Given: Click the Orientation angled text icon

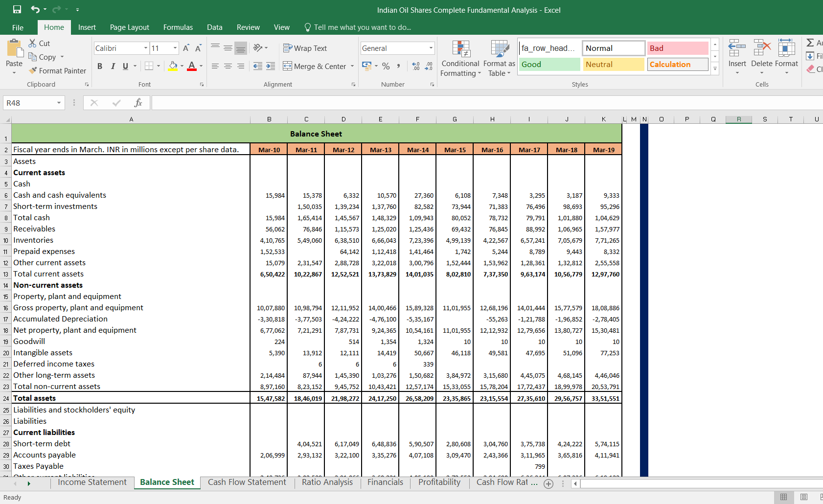Looking at the screenshot, I should (258, 48).
